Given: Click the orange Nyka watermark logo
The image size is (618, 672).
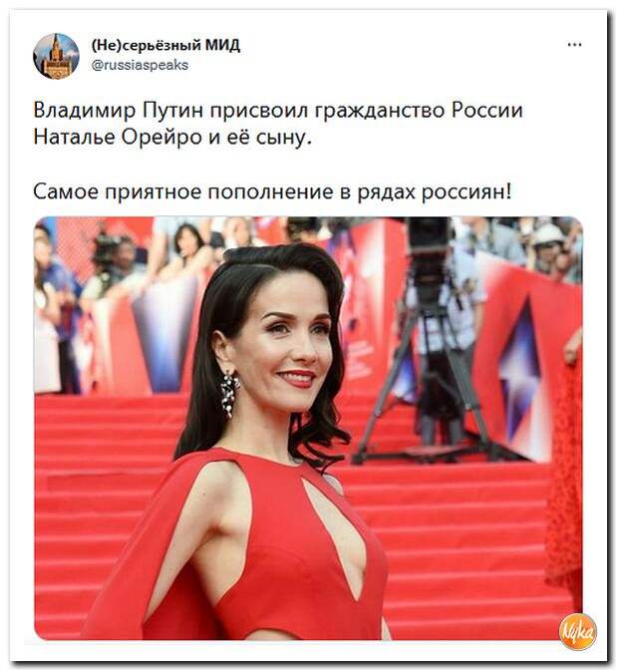Looking at the screenshot, I should pos(578,631).
